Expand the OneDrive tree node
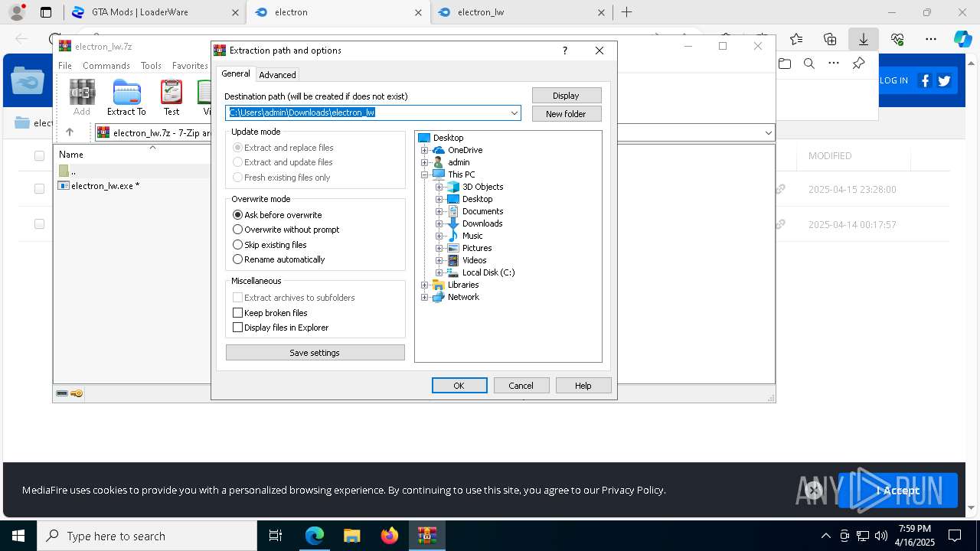The width and height of the screenshot is (980, 551). coord(425,150)
